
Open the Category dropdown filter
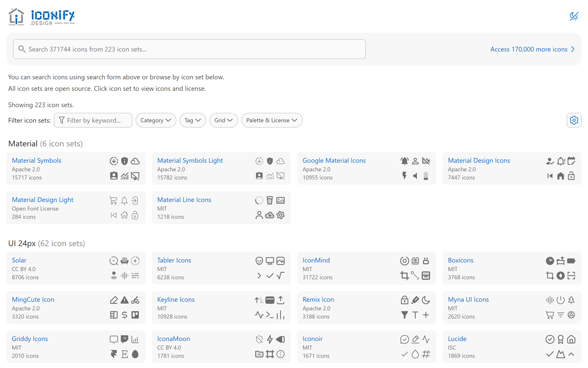pyautogui.click(x=156, y=120)
